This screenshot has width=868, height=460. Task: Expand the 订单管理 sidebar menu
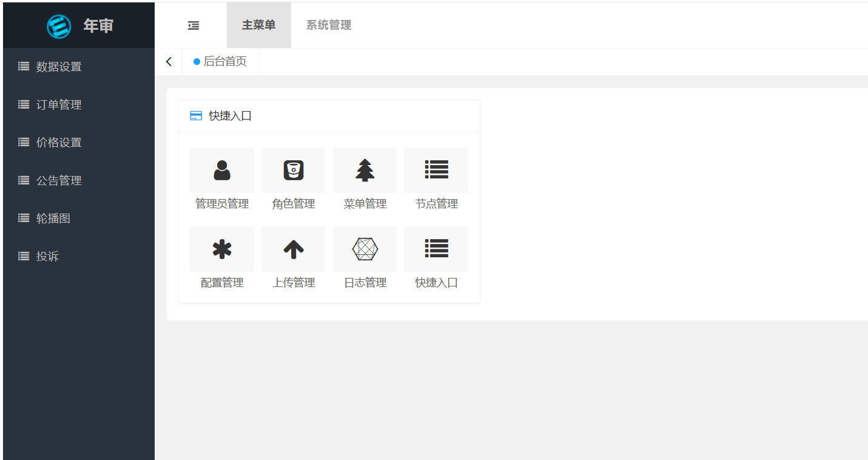coord(59,105)
